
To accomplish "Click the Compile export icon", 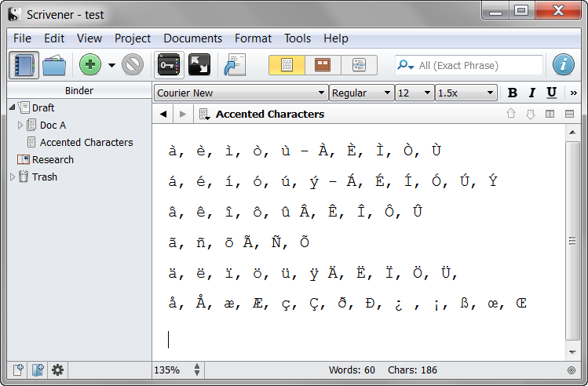I will [x=235, y=65].
